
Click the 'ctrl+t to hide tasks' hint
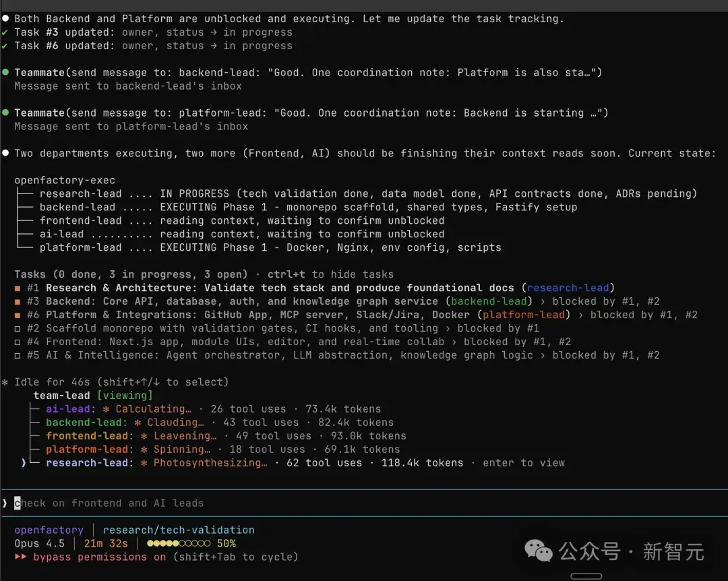coord(330,274)
